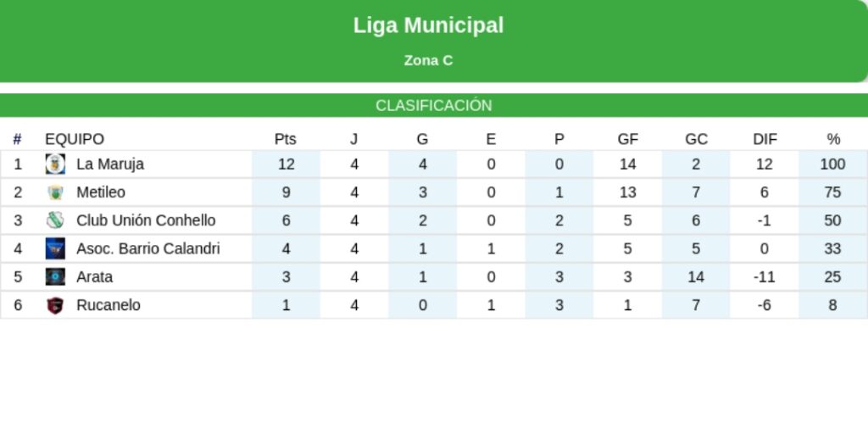Select the Club Unión Conhello crest
The height and width of the screenshot is (434, 868).
[55, 220]
